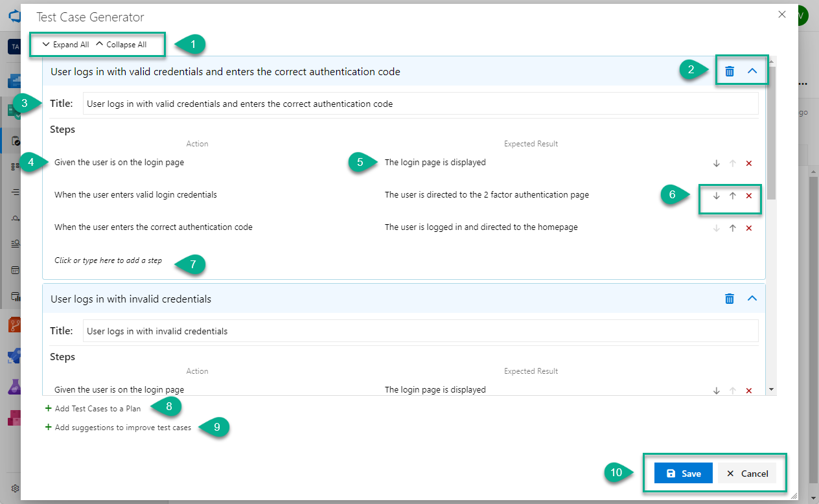819x504 pixels.
Task: Click Collapse All test cases
Action: [121, 45]
